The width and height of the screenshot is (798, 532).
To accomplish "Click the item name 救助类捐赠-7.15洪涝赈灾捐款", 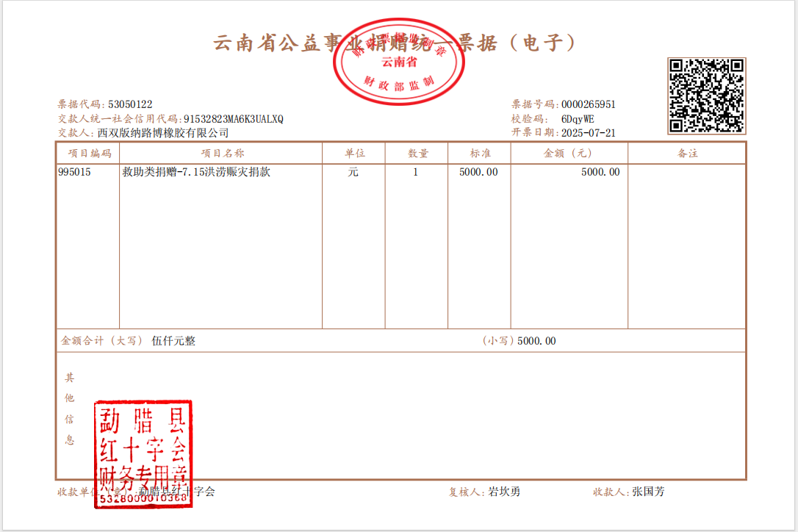I will tap(196, 173).
